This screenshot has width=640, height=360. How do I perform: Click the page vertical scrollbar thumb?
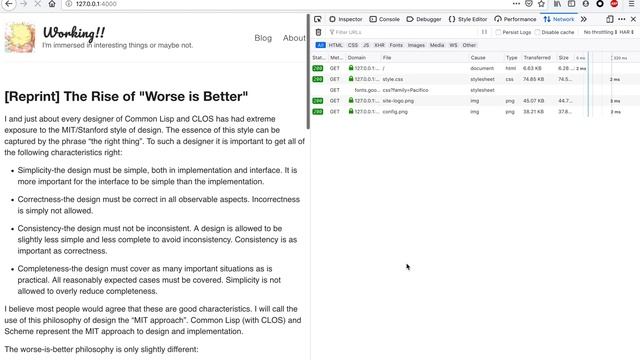click(x=308, y=72)
